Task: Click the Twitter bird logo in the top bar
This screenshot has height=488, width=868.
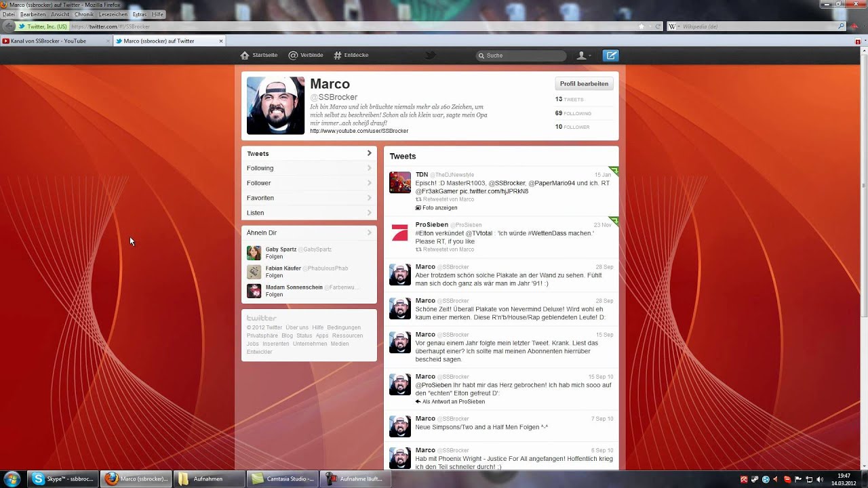Action: click(x=430, y=55)
